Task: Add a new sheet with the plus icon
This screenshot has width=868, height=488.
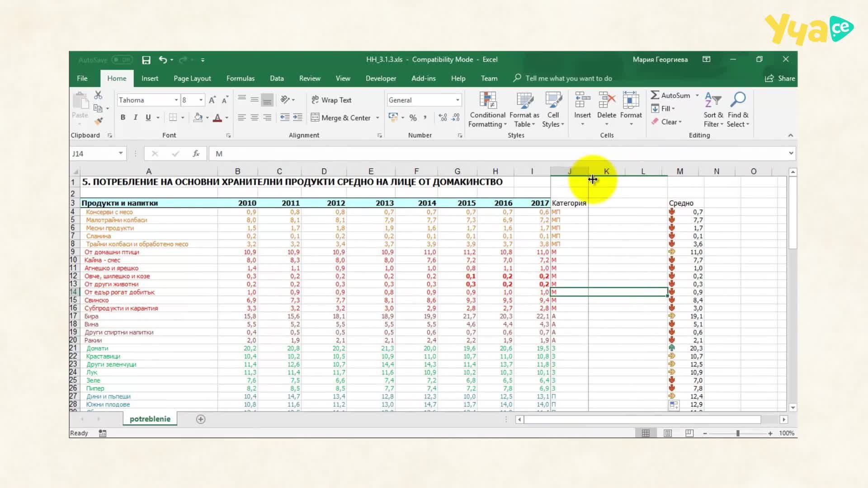Action: [x=201, y=419]
